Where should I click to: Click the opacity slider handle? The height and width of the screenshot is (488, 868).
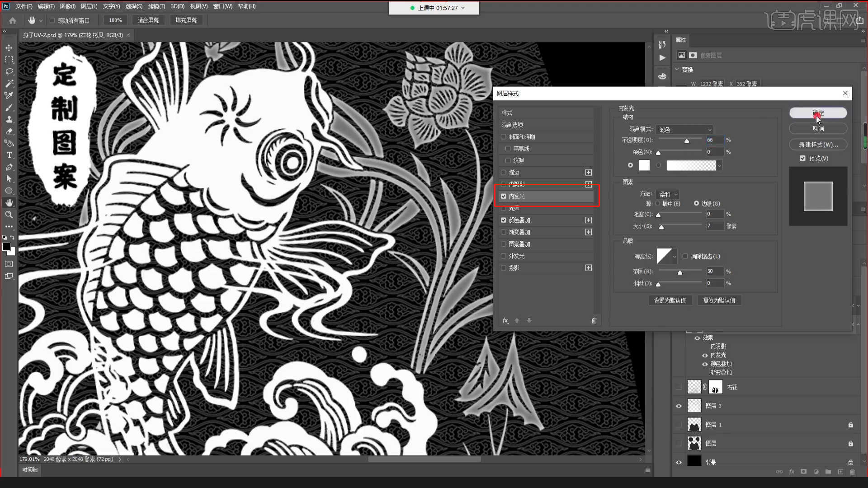pyautogui.click(x=686, y=141)
